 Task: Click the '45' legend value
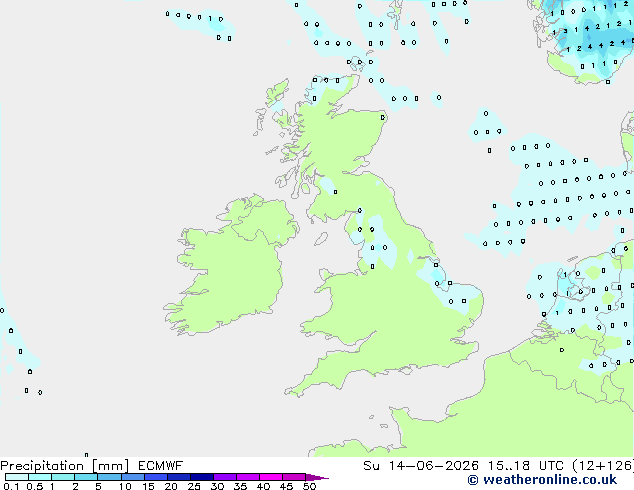coord(286,486)
